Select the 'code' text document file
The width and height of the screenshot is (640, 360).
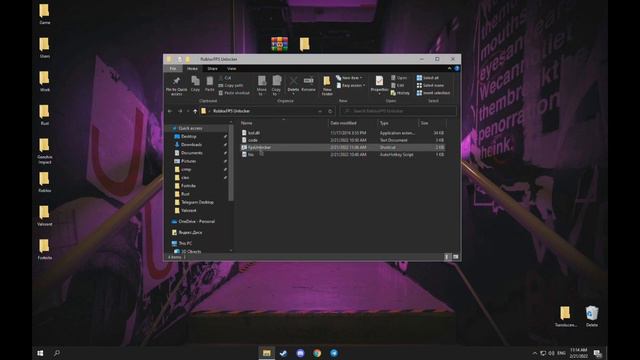coord(342,140)
